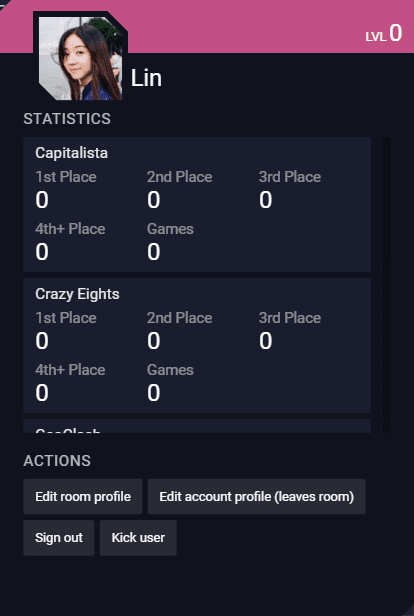Open Edit room profile

click(82, 497)
